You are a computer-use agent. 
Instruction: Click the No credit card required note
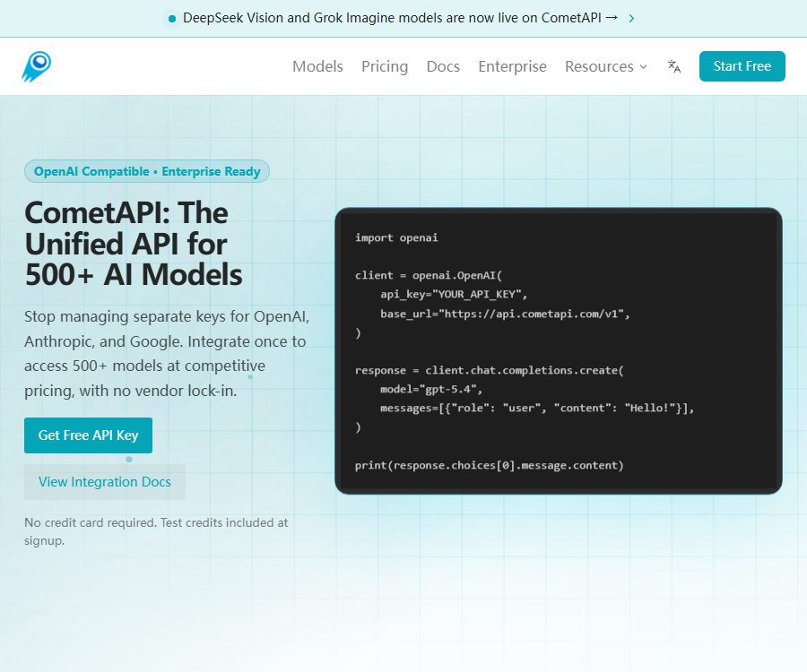coord(156,531)
